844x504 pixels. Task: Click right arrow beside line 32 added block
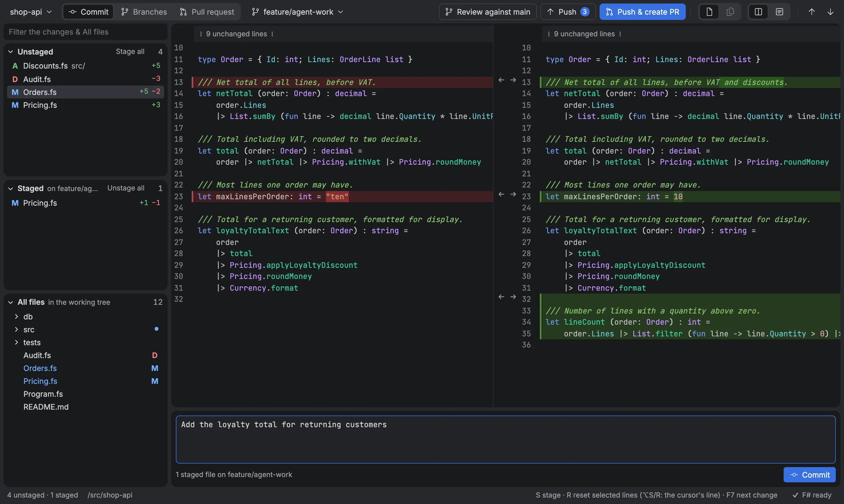(513, 297)
